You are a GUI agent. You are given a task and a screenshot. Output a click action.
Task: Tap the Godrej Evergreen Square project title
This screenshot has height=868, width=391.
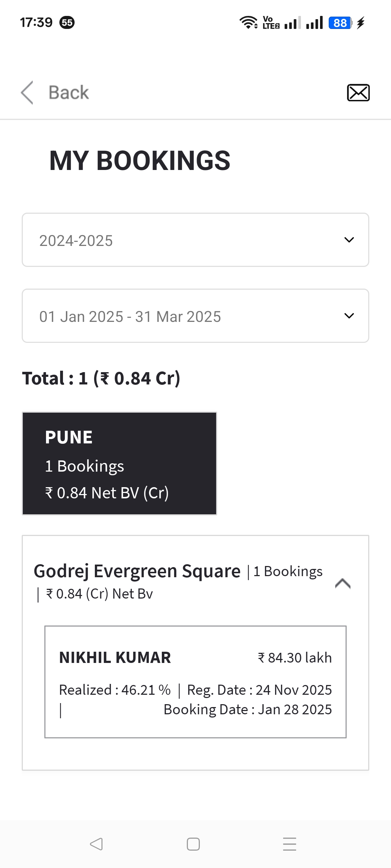[137, 571]
